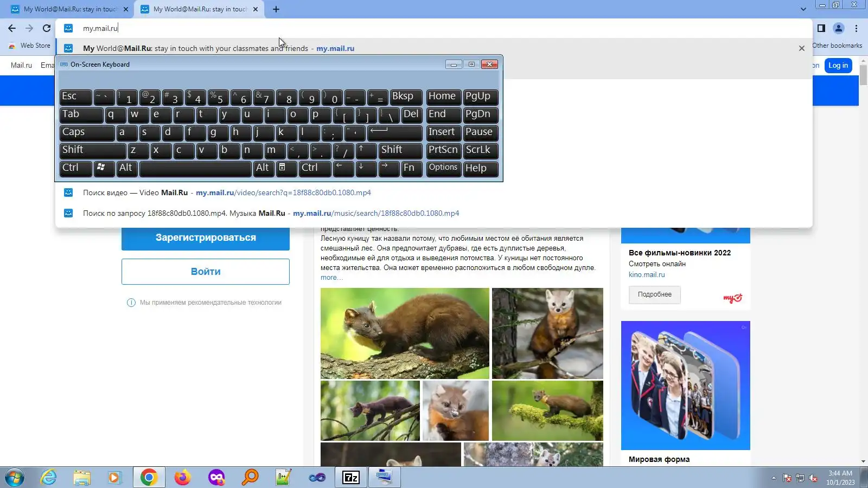Follow the kino.mail.ru link
868x488 pixels.
click(x=647, y=274)
